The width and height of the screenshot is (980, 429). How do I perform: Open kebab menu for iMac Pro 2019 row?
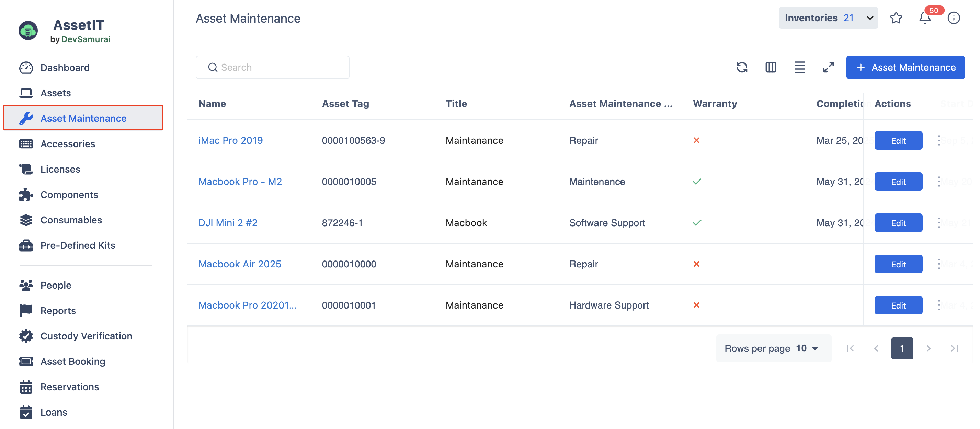tap(939, 140)
